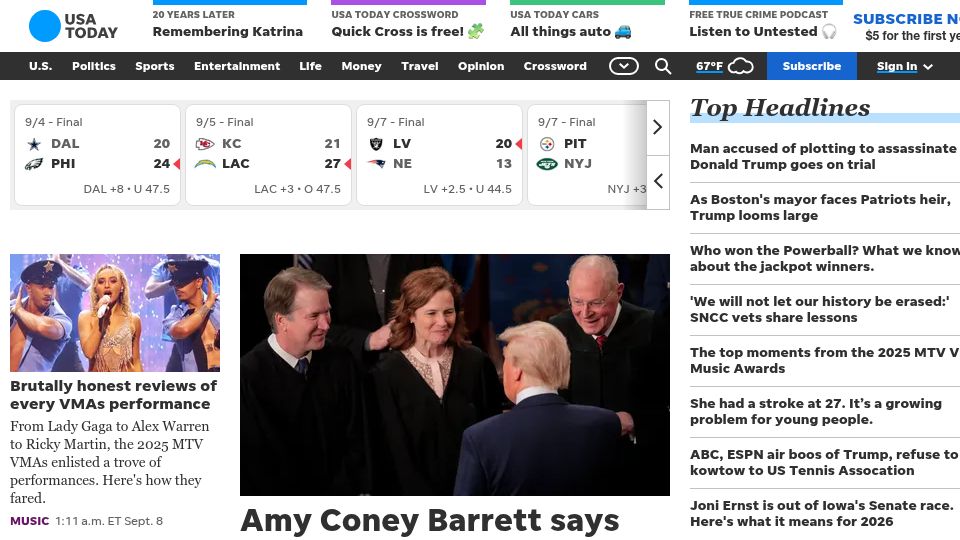960x540 pixels.
Task: Open the DAL vs PHI score card
Action: click(x=97, y=155)
